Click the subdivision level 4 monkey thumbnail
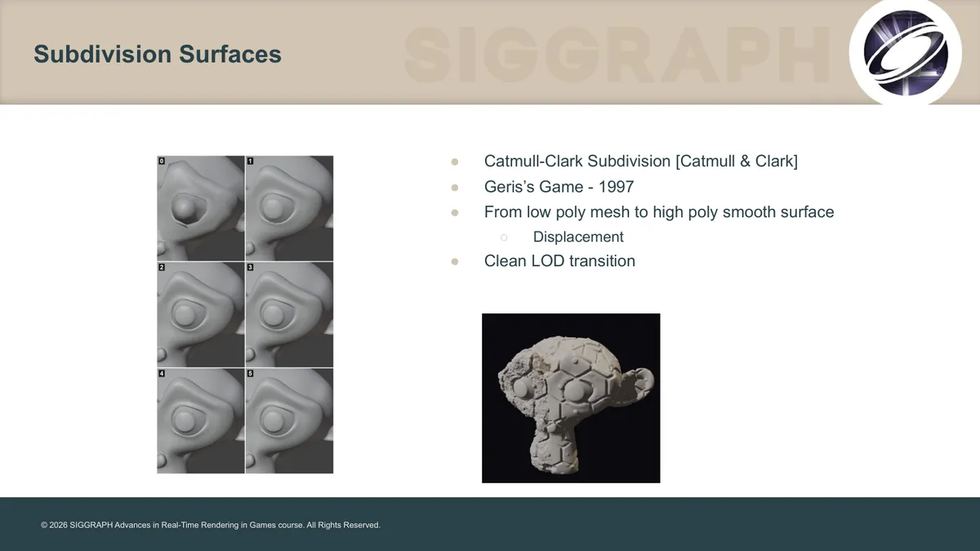980x551 pixels. [201, 420]
